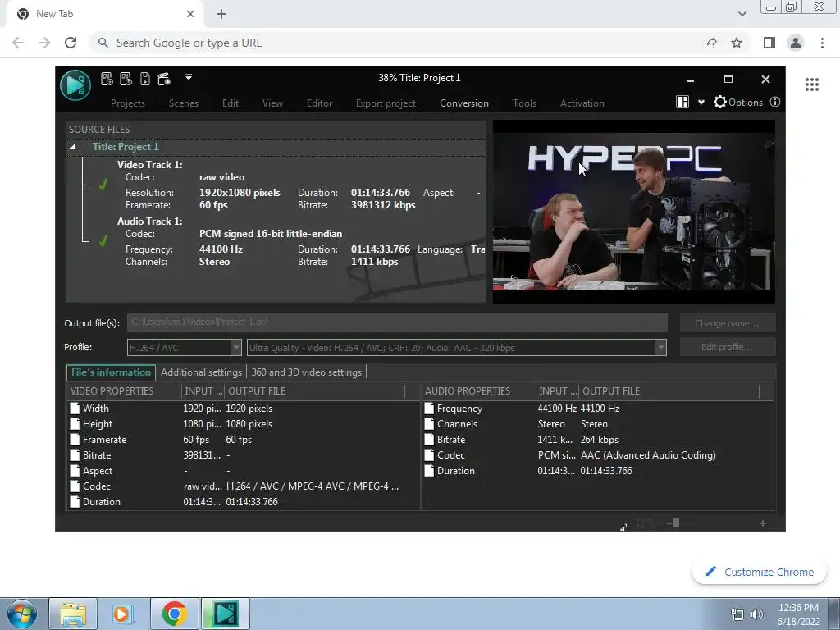This screenshot has width=840, height=630.
Task: Open the Export project tab
Action: point(386,103)
